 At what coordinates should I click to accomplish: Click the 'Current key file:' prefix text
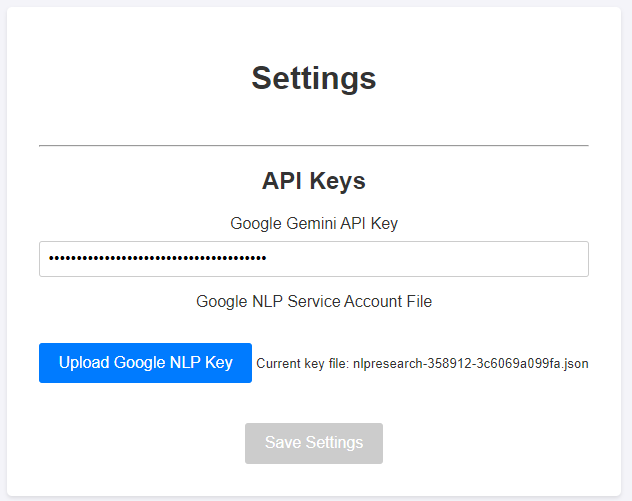[302, 364]
